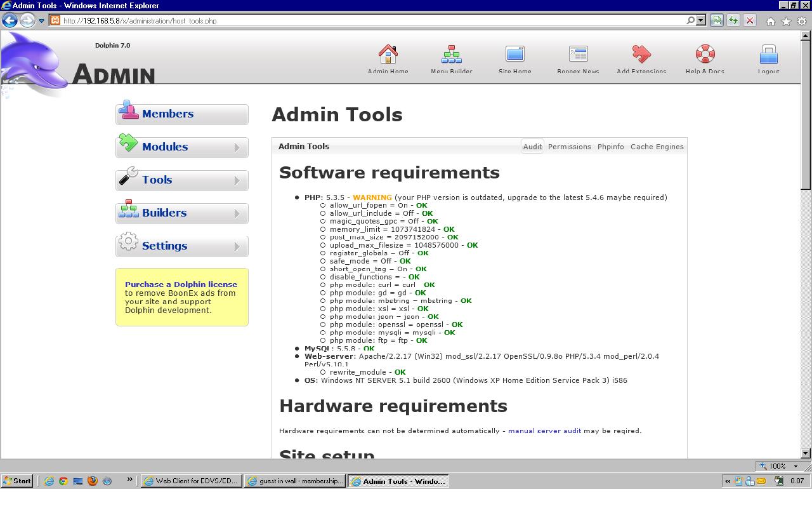Click Purchase a Dolphin license link
This screenshot has height=508, width=812.
[x=181, y=284]
